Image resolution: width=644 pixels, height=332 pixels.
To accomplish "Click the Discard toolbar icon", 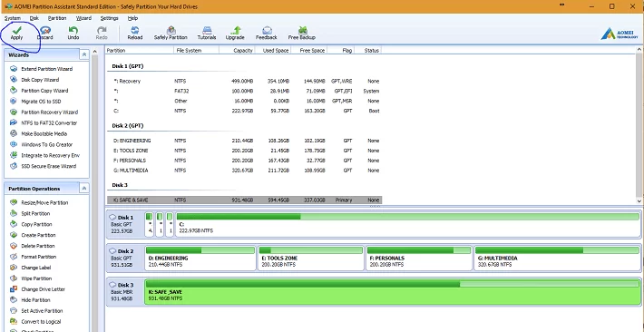I will coord(44,33).
